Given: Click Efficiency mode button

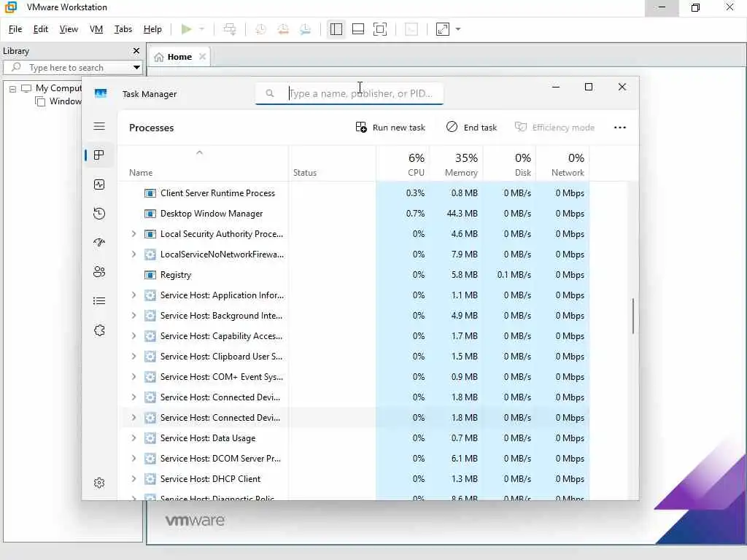Looking at the screenshot, I should pyautogui.click(x=554, y=127).
